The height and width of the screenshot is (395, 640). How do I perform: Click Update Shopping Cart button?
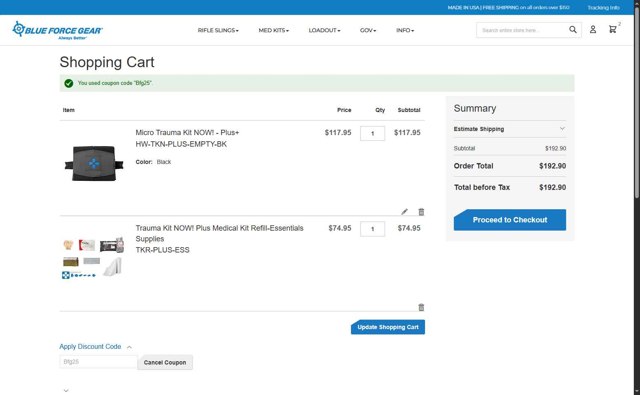(388, 327)
